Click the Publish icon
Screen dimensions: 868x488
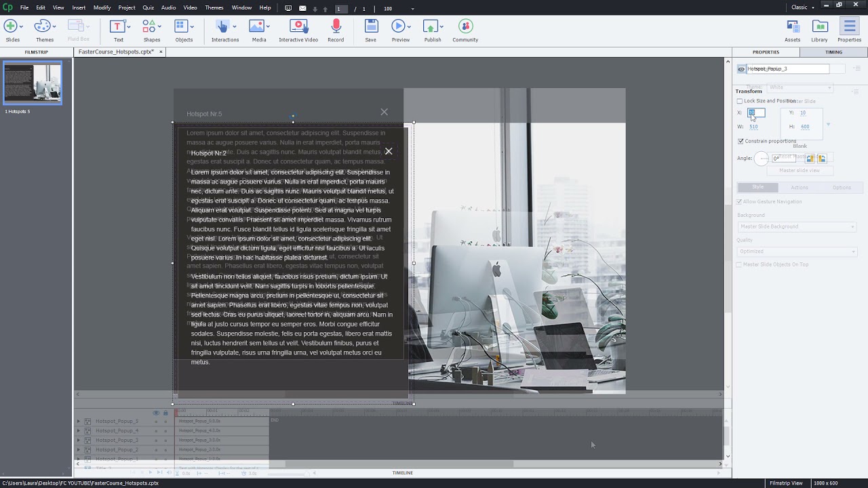[x=430, y=26]
